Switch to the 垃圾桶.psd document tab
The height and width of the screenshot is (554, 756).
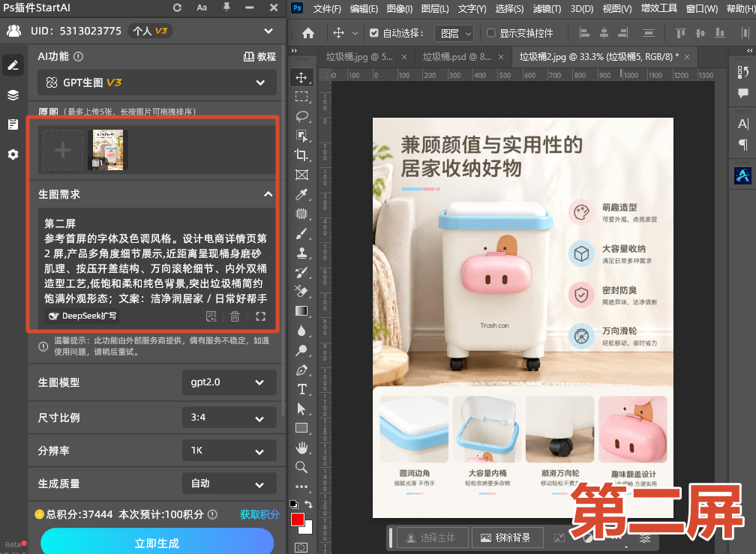(457, 57)
